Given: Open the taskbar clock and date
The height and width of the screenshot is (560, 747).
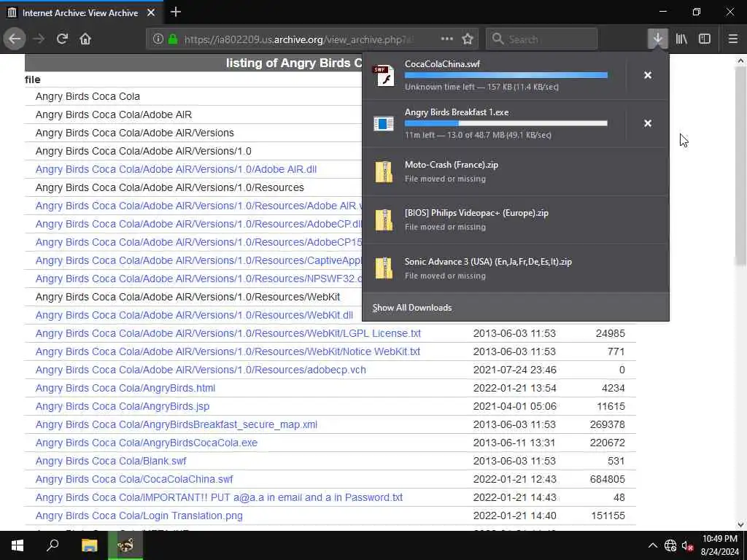Looking at the screenshot, I should click(720, 545).
